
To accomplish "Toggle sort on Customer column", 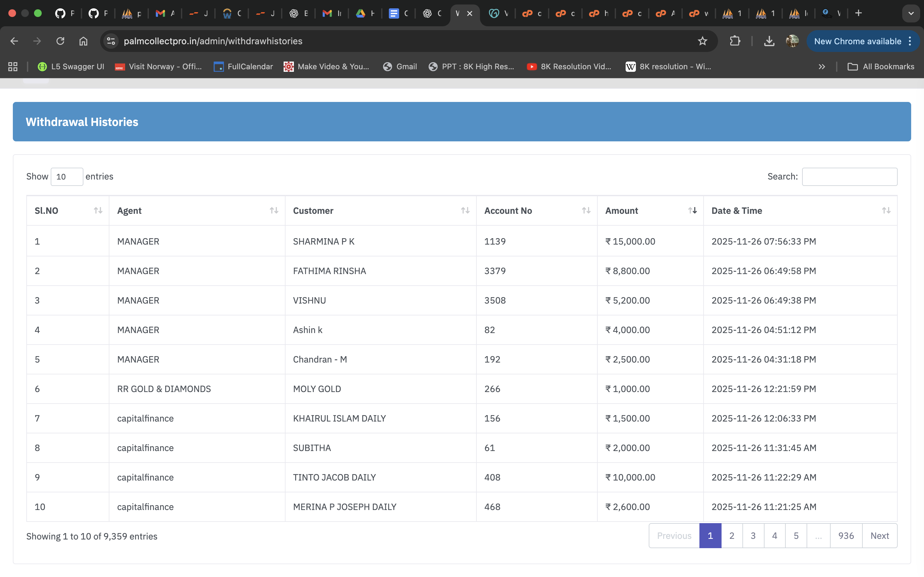I will [x=465, y=210].
